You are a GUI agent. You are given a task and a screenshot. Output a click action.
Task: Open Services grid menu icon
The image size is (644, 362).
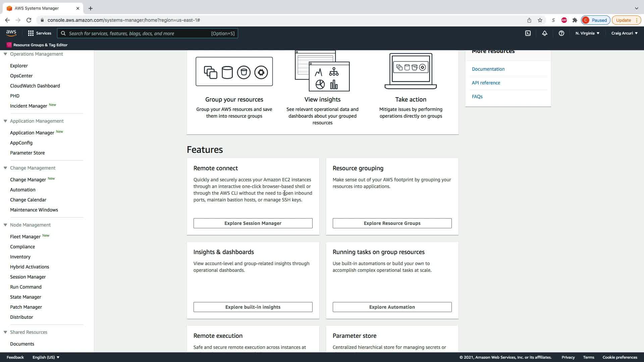[31, 33]
